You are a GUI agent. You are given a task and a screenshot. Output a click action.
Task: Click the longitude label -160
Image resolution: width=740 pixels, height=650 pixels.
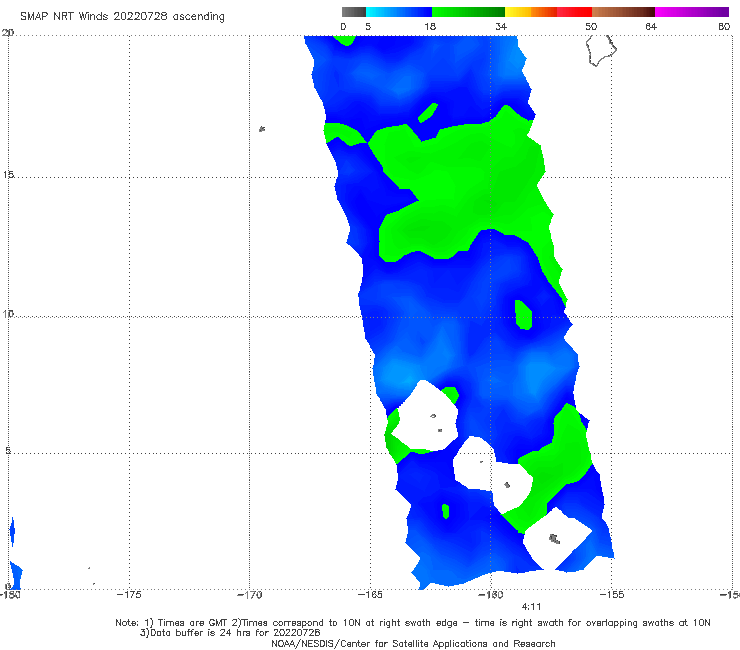[490, 595]
